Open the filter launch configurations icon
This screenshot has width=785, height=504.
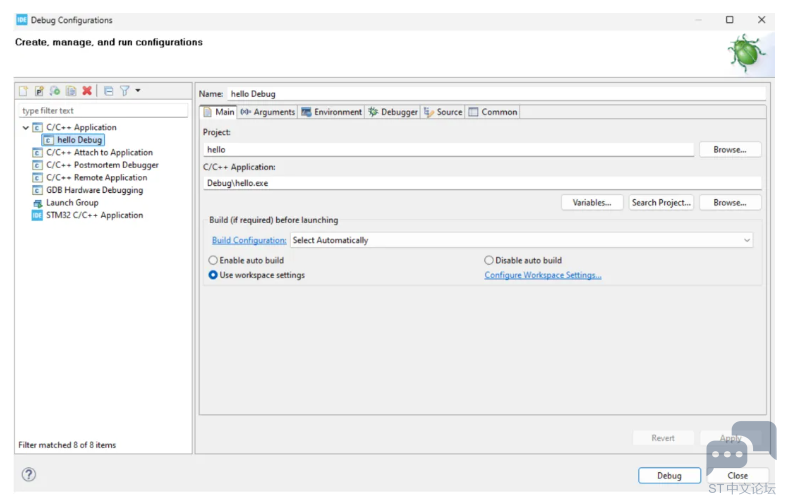[x=125, y=91]
